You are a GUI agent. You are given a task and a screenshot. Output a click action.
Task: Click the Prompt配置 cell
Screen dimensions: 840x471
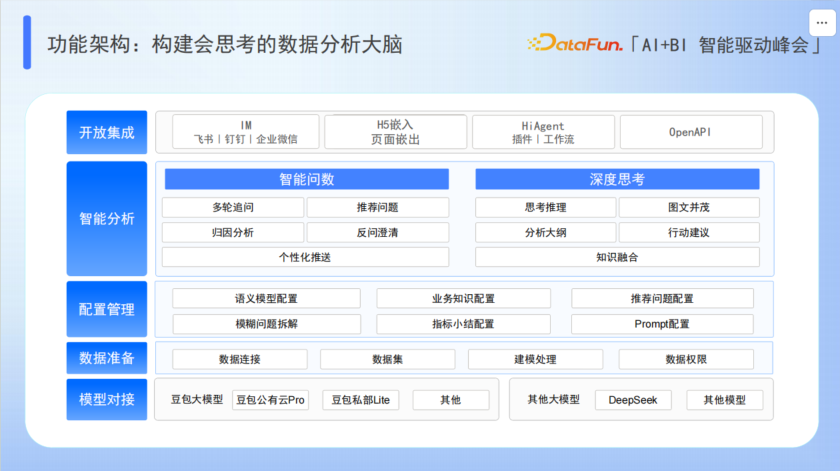coord(662,324)
